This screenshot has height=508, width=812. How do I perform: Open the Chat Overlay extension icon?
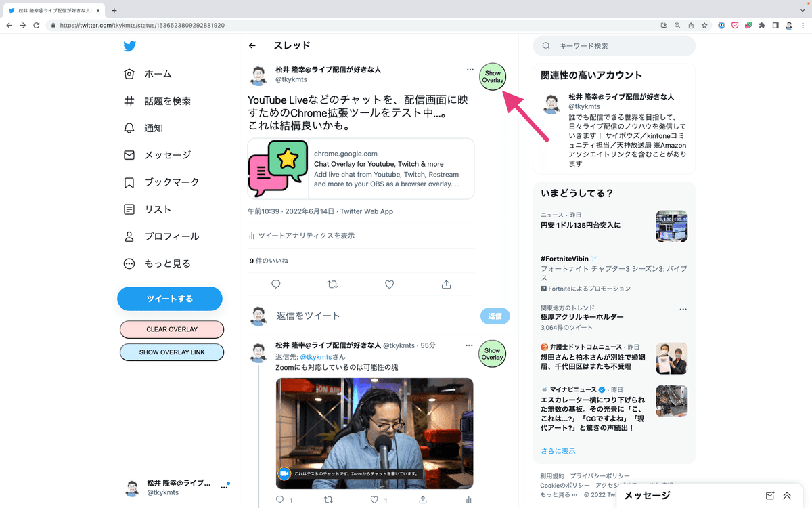pos(749,25)
